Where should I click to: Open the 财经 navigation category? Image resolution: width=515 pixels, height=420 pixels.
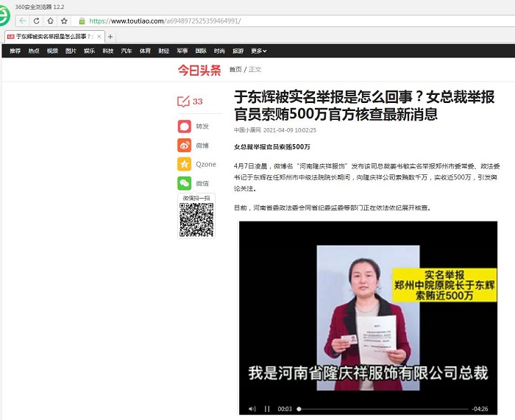[163, 51]
